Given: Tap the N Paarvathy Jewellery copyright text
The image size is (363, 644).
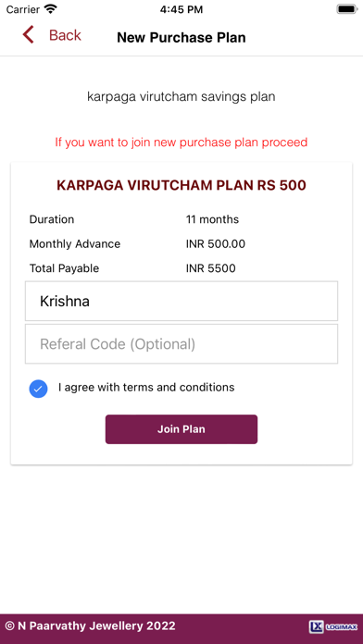Looking at the screenshot, I should pyautogui.click(x=91, y=625).
